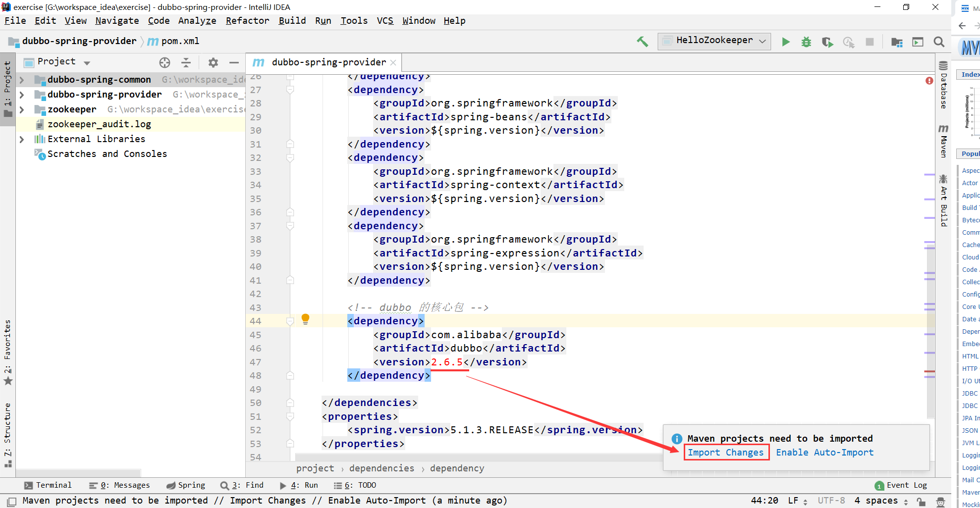Click the editor's horizontal scrollbar
The width and height of the screenshot is (980, 508).
point(478,457)
